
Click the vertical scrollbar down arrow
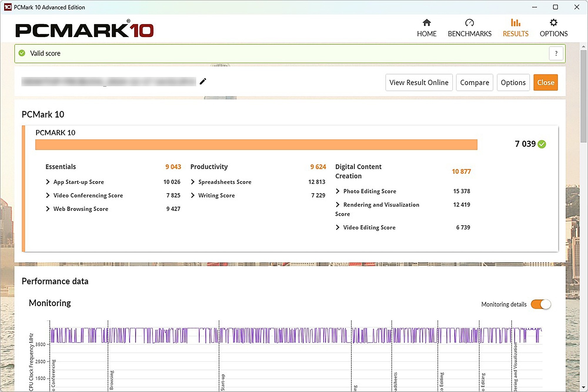584,388
